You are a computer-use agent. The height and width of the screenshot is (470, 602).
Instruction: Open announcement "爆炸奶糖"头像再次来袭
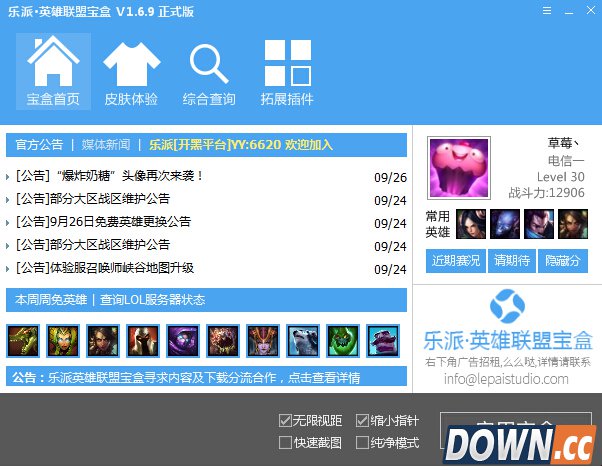click(110, 176)
